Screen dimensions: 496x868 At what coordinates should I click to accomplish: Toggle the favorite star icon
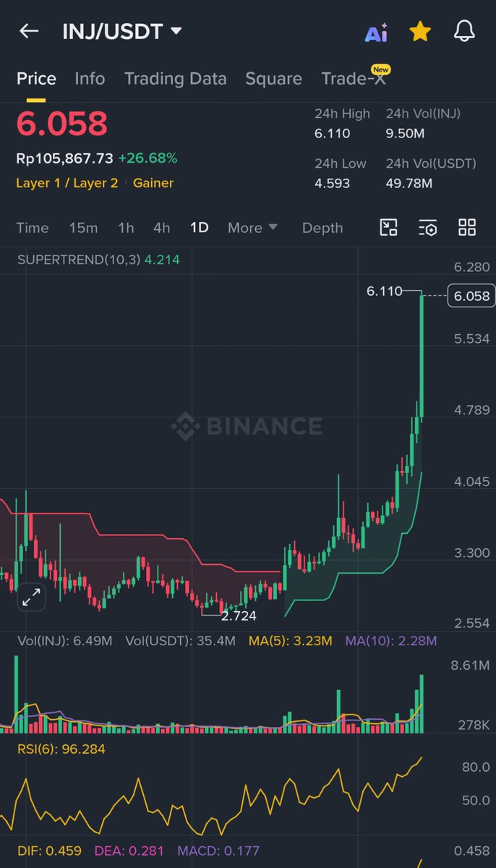[420, 31]
